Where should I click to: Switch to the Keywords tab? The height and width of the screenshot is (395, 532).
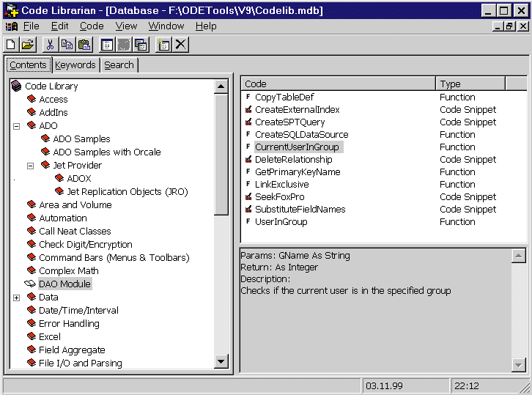(75, 64)
